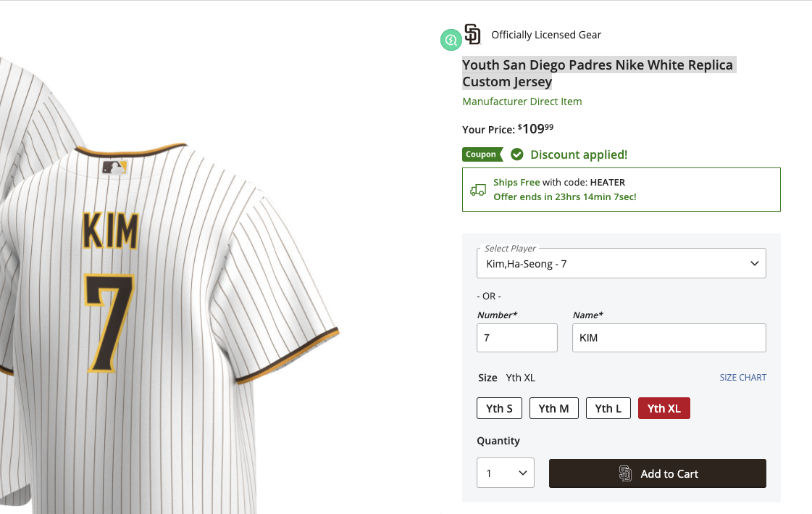Expand the Quantity dropdown

pos(505,473)
